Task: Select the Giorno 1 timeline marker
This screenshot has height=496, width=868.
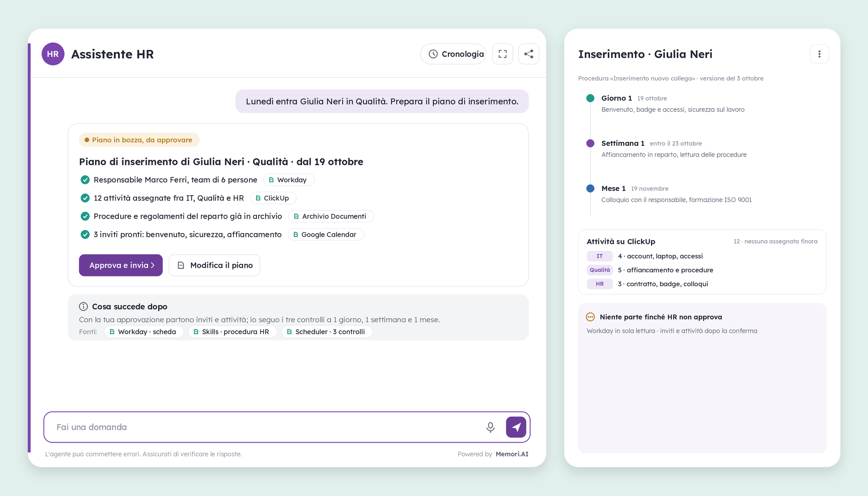Action: tap(590, 98)
